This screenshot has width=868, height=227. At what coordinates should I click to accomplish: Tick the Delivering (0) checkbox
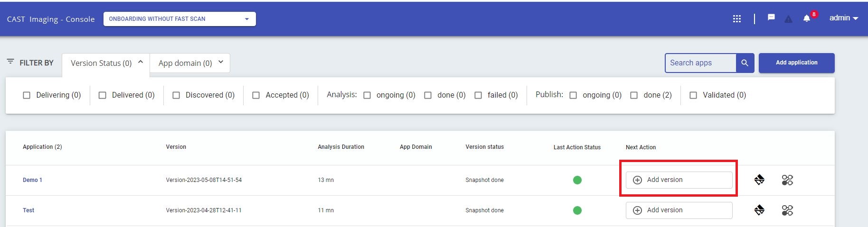tap(27, 95)
